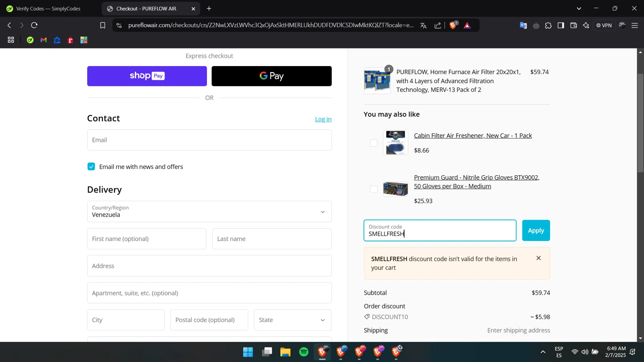Open Brave Wallet icon

(x=574, y=25)
